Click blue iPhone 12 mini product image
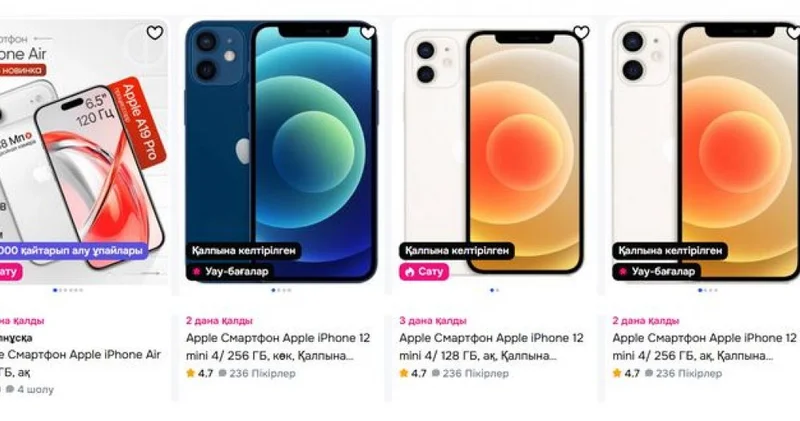800x421 pixels. [281, 151]
